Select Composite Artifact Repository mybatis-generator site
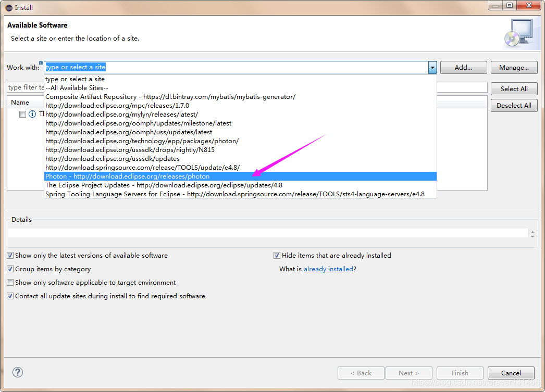Viewport: 545px width, 392px height. click(240, 97)
